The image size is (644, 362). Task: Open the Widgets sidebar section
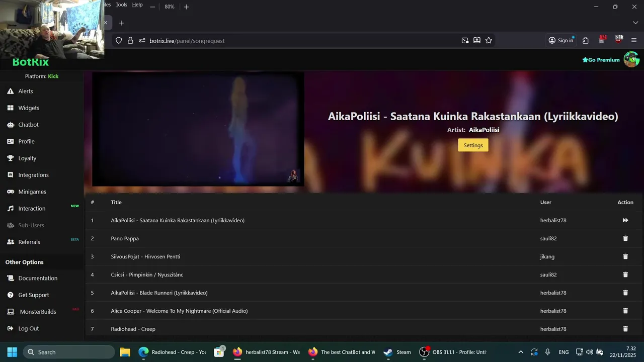click(28, 108)
